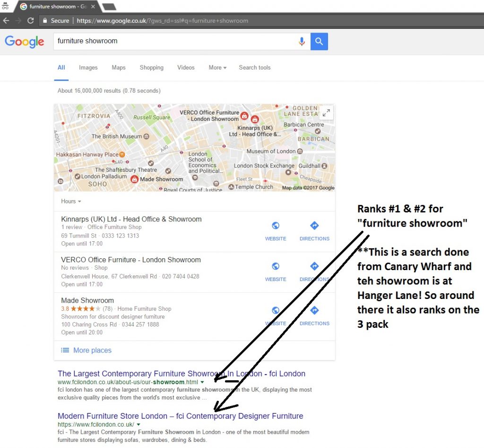Image resolution: width=484 pixels, height=448 pixels.
Task: Click the Temple Church map marker
Action: 231,187
